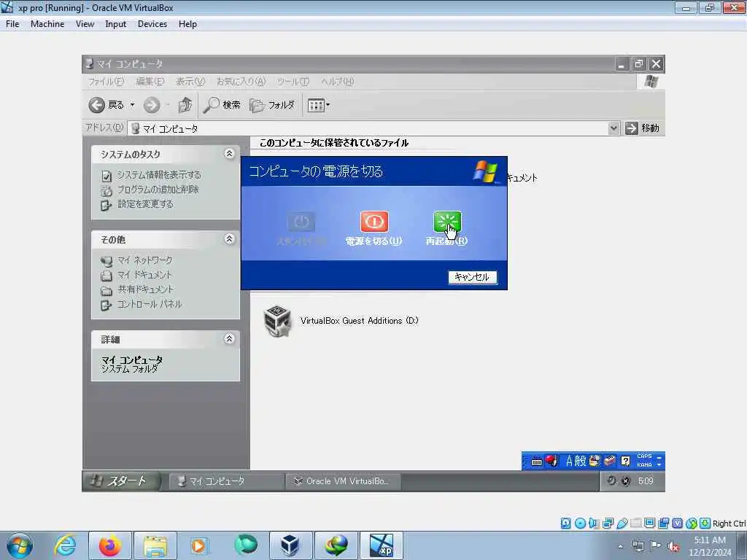
Task: Click the XP スタート start button
Action: click(x=121, y=481)
